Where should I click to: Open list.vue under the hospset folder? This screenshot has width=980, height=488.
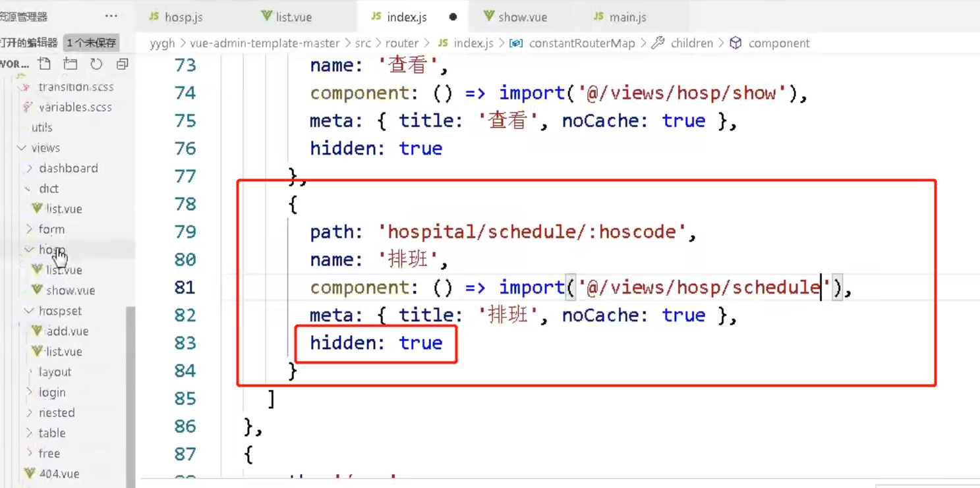[x=64, y=352]
